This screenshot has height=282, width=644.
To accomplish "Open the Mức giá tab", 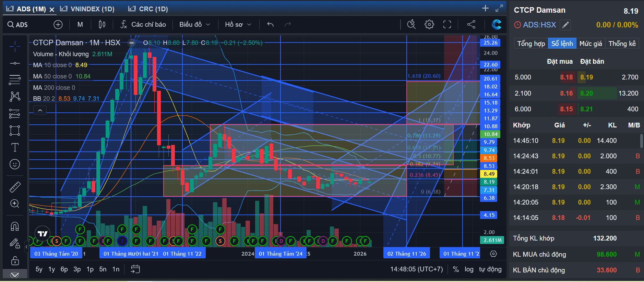I will click(591, 44).
